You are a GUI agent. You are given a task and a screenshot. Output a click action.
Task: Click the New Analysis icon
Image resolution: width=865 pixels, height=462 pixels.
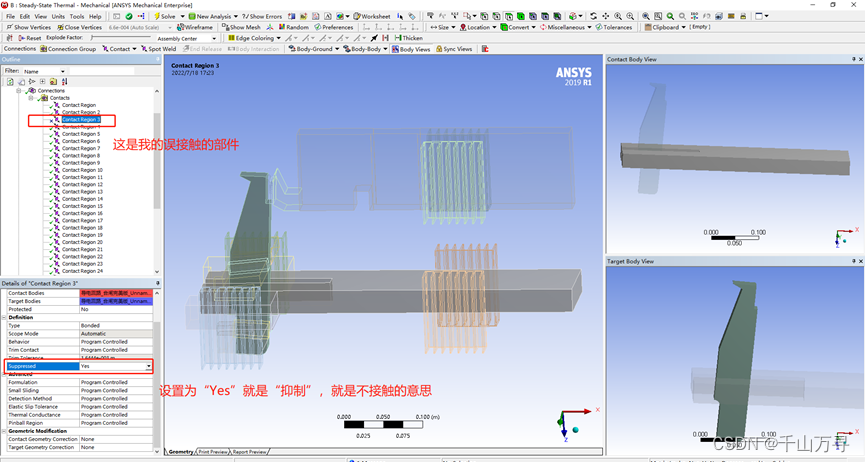click(x=192, y=16)
